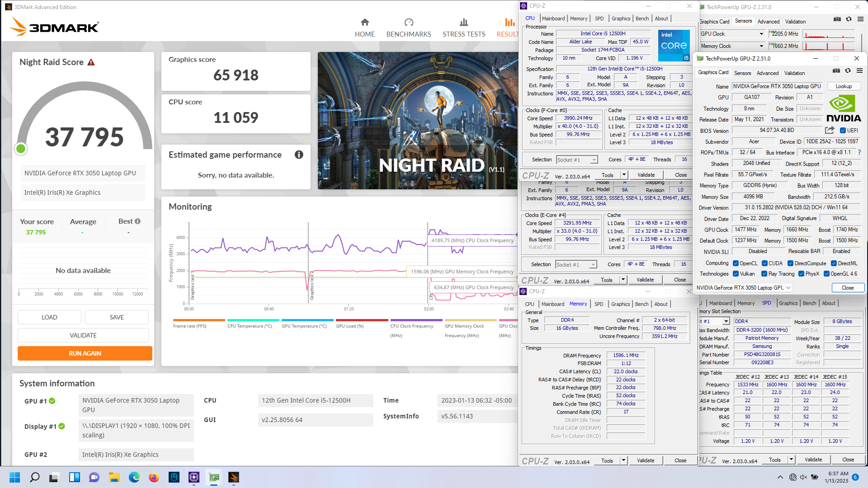Open Advanced tab in front GPU-Z

(x=768, y=73)
